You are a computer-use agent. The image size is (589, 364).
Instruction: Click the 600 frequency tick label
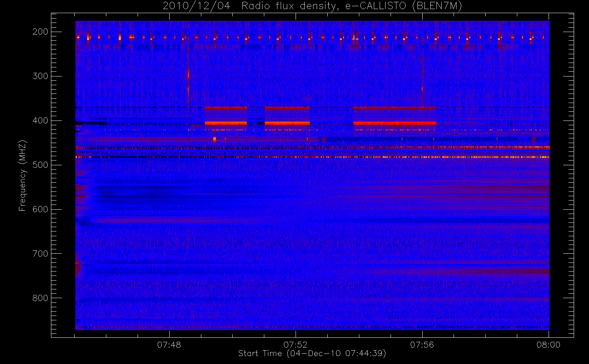coord(40,209)
